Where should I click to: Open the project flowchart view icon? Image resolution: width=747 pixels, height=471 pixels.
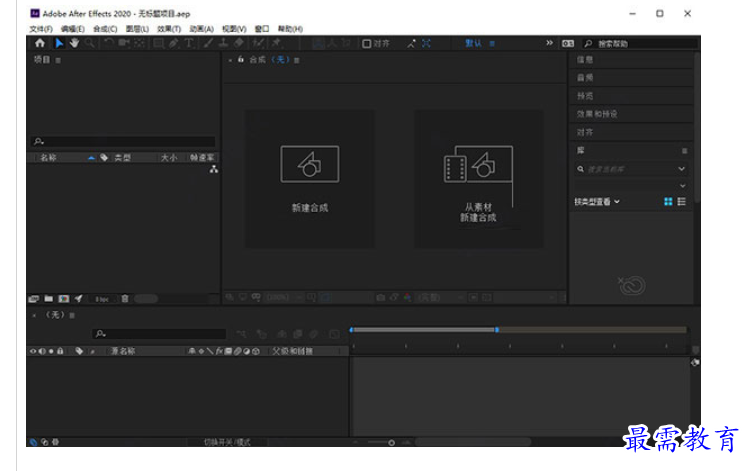[214, 169]
